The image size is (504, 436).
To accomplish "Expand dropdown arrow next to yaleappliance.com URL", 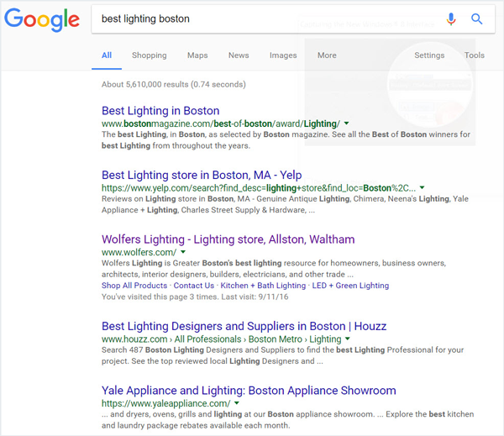I will 237,403.
